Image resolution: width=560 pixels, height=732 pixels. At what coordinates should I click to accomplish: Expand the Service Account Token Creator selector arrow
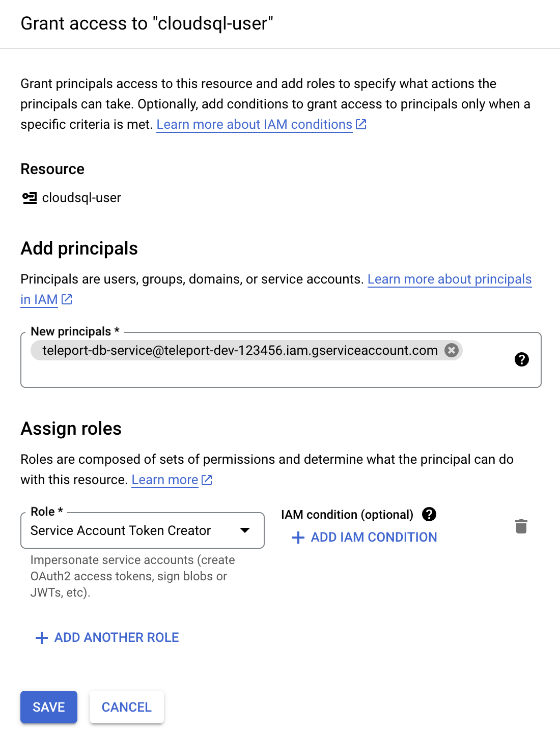pyautogui.click(x=245, y=530)
